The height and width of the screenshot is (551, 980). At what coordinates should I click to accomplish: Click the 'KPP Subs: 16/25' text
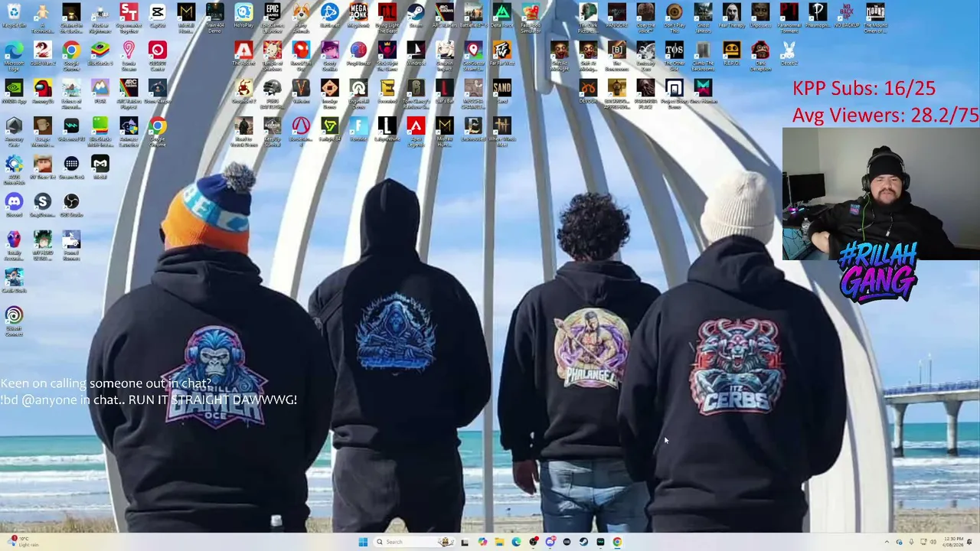(x=864, y=89)
